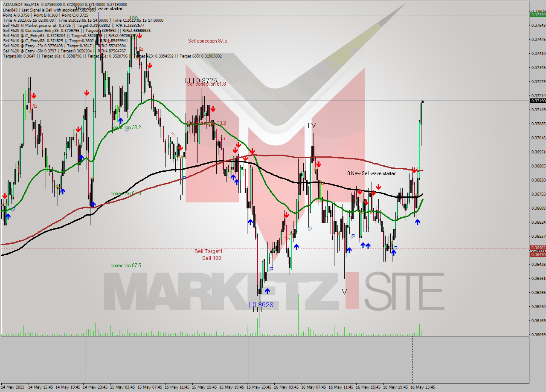The image size is (546, 392).
Task: Click '15 May 23:45' on time axis
Action: 259,387
